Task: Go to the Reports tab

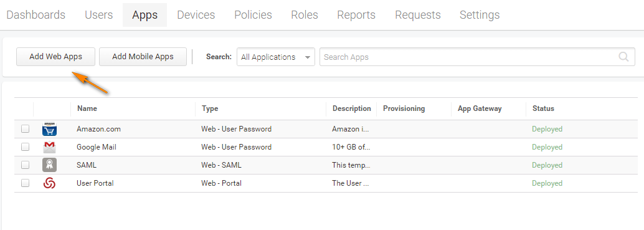Action: [356, 15]
